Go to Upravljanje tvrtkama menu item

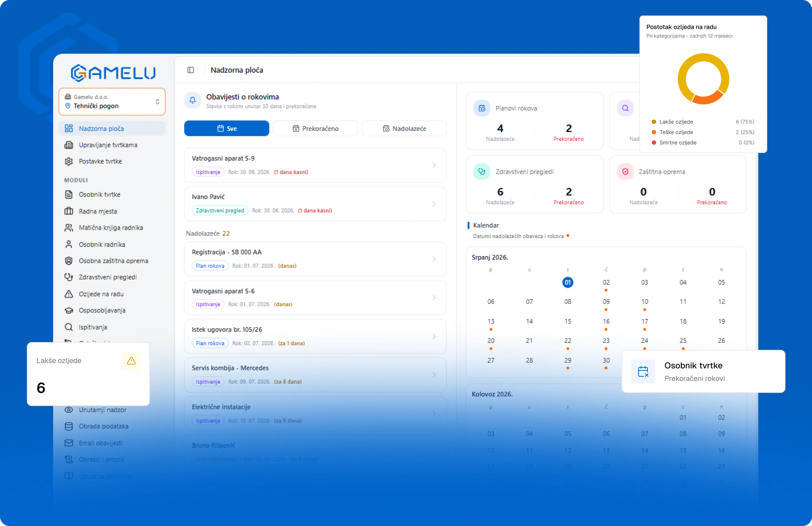coord(112,145)
